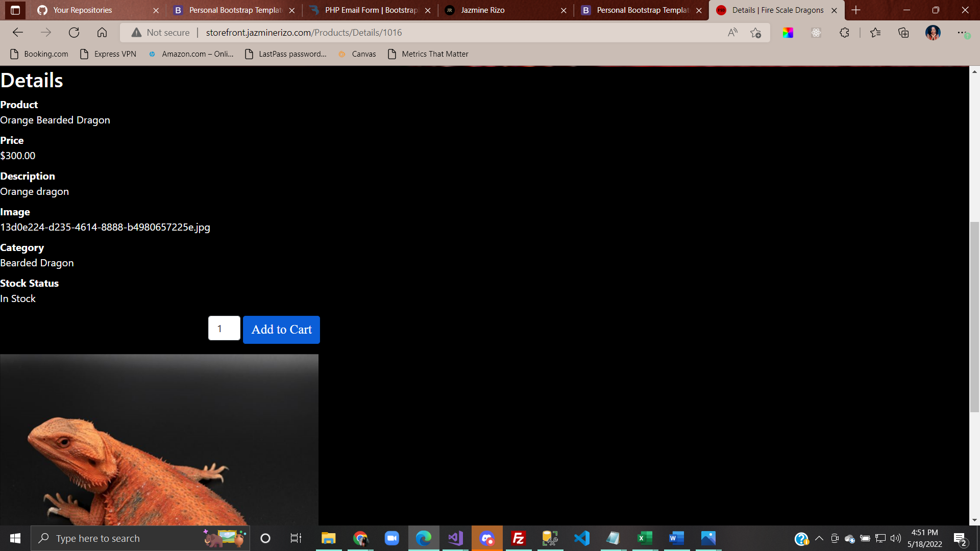The width and height of the screenshot is (980, 551).
Task: Click the Not secure site warning
Action: (161, 33)
